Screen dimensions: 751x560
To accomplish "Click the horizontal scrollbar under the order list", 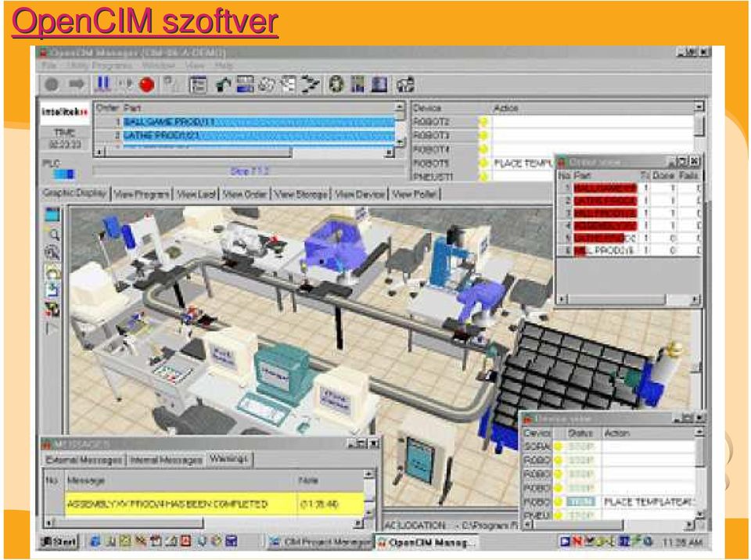I will pyautogui.click(x=244, y=153).
